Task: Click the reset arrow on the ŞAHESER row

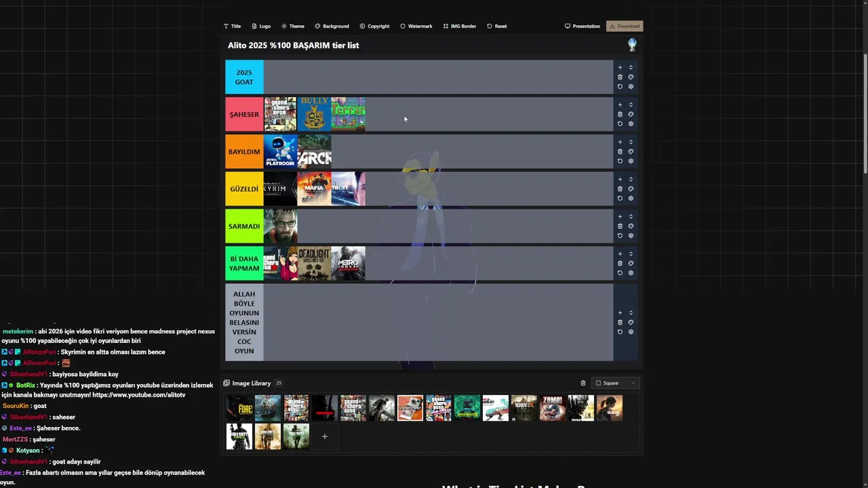Action: [620, 123]
